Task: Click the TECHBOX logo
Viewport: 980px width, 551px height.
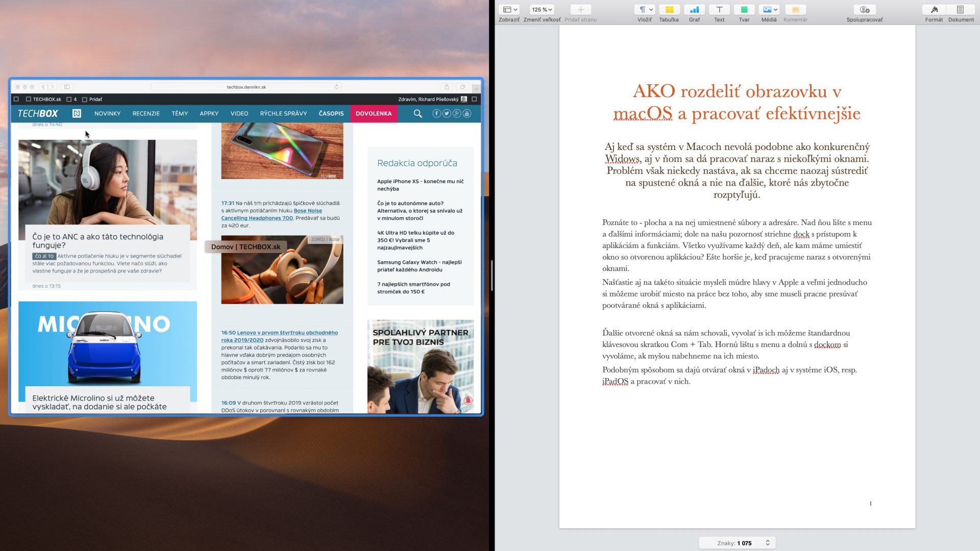Action: pyautogui.click(x=38, y=113)
